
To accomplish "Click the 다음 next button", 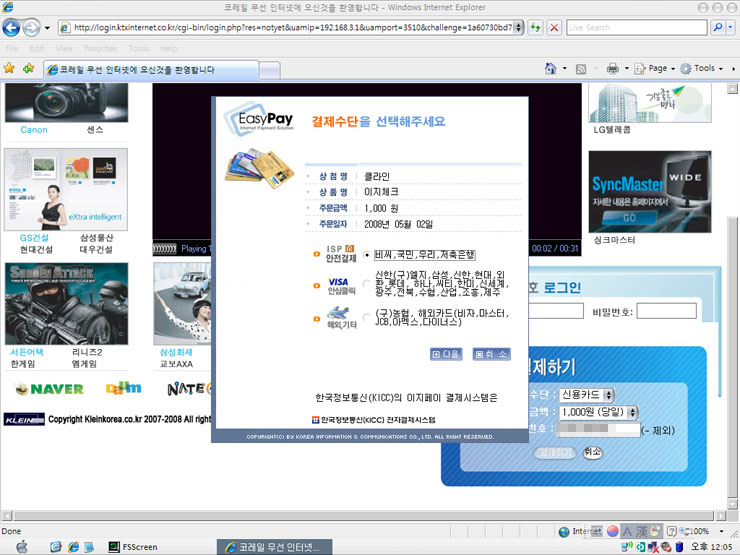I will pyautogui.click(x=446, y=354).
